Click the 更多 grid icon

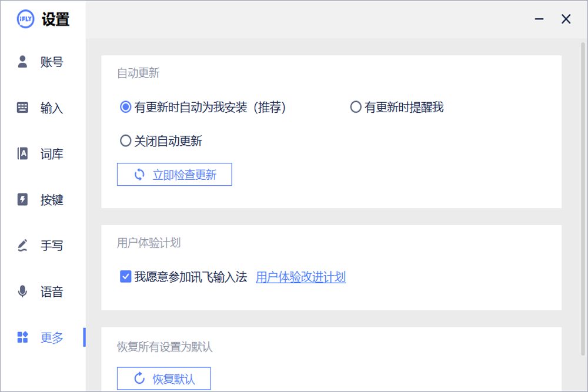tap(23, 337)
